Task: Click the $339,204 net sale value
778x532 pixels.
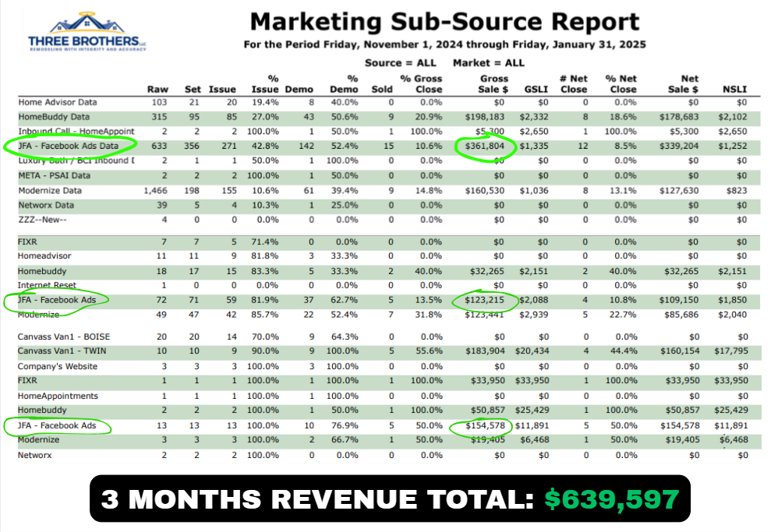Action: [x=679, y=146]
